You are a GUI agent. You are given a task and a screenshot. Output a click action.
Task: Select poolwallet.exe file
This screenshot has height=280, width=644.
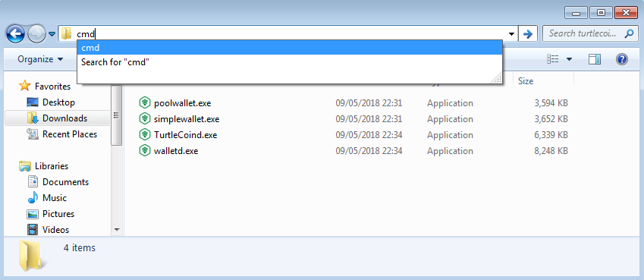click(182, 103)
